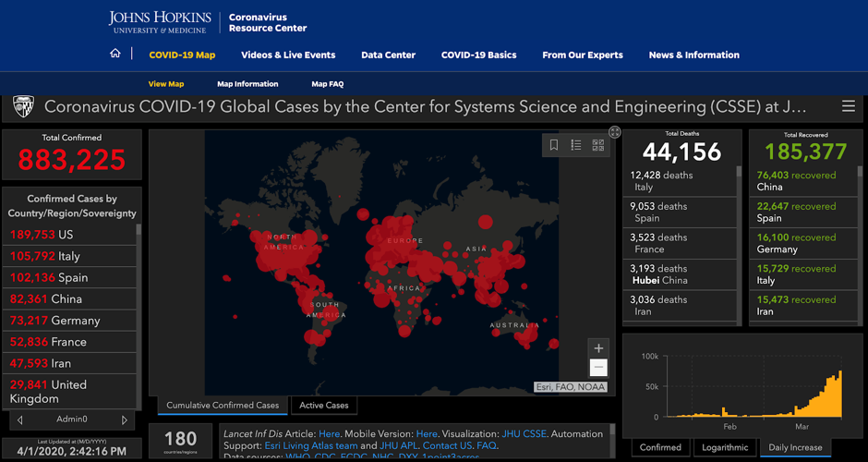
Task: Click Italy 12,428 deaths entry
Action: (x=680, y=181)
